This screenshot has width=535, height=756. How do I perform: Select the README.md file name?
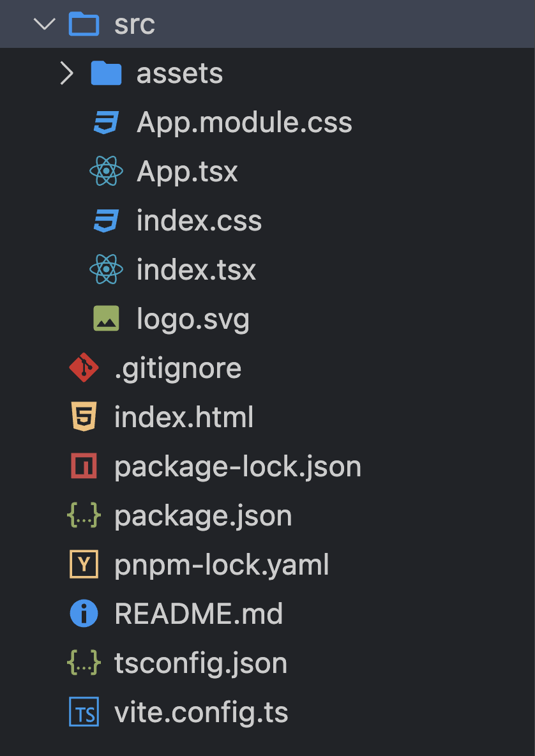coord(199,614)
